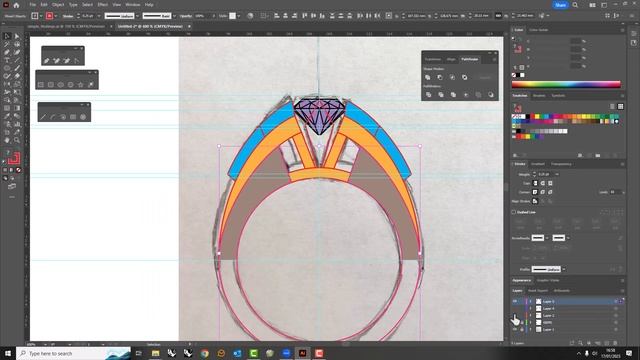Select Rectangle tool in floating shapes panel

click(40, 84)
